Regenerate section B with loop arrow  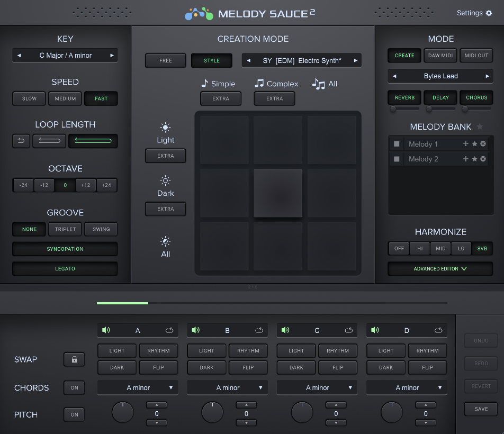coord(259,330)
